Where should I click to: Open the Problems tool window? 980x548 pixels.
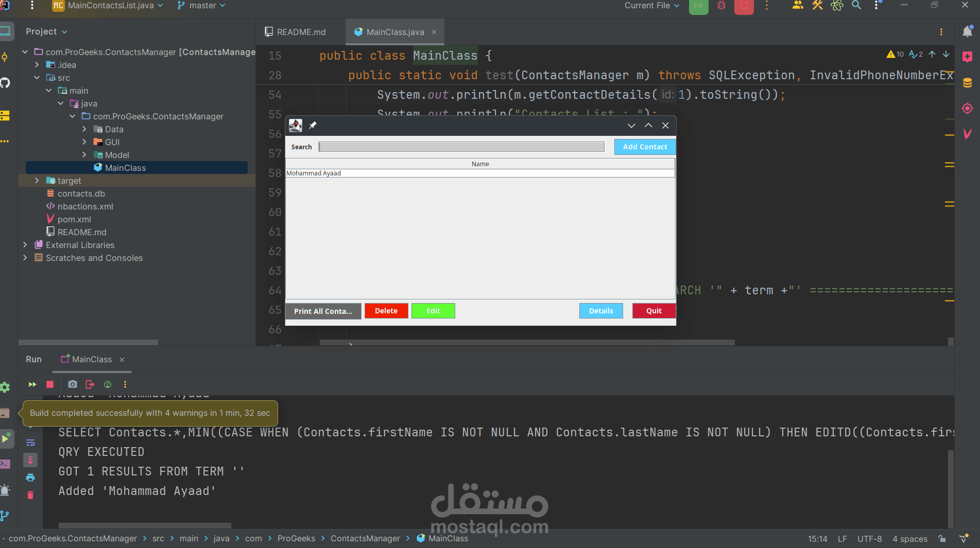pyautogui.click(x=5, y=490)
